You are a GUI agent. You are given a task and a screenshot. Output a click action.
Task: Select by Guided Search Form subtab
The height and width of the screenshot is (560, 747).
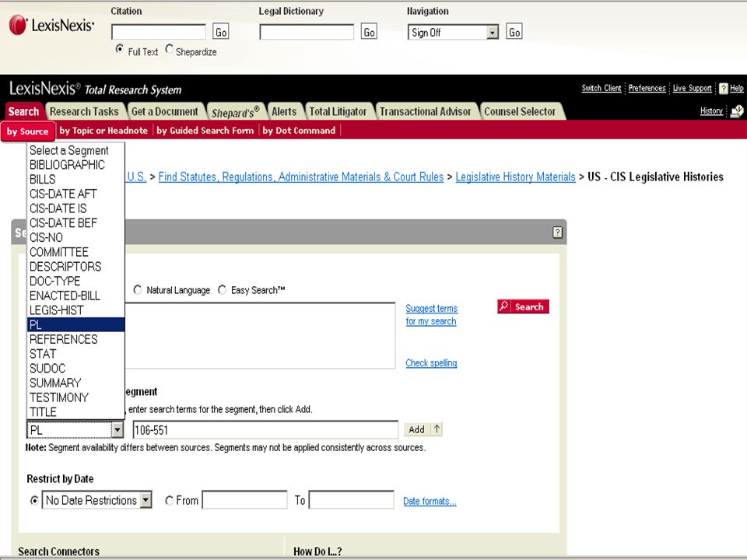click(x=205, y=131)
